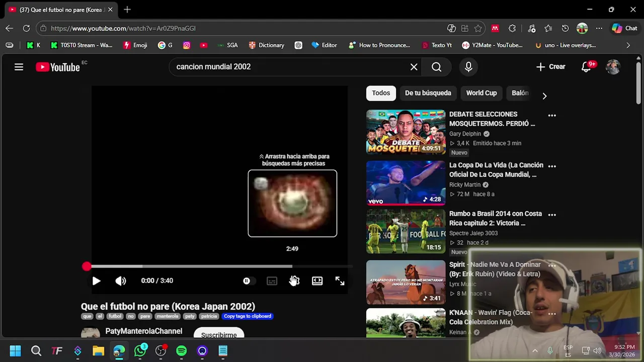
Task: Click the seek preview thumbnail
Action: pos(292,204)
